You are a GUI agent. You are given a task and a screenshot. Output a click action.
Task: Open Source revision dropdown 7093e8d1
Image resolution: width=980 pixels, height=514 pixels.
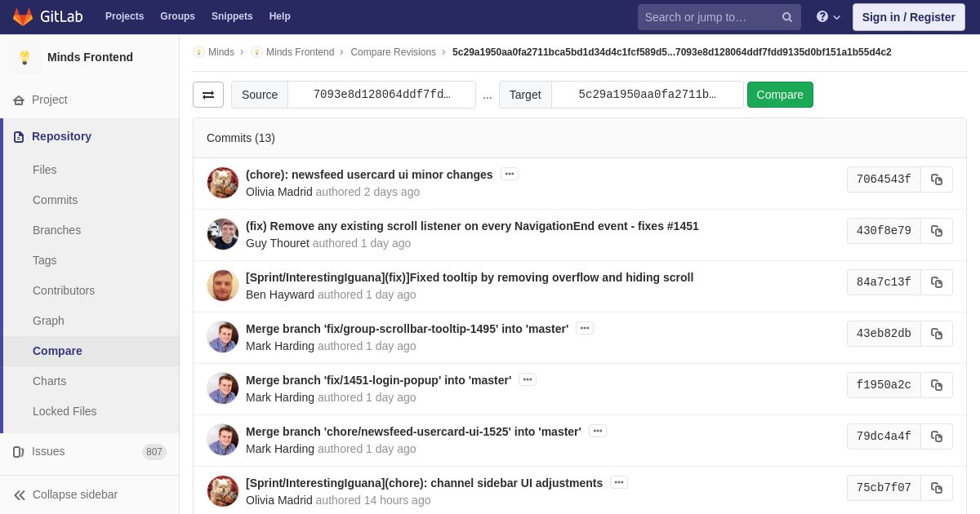pyautogui.click(x=381, y=95)
